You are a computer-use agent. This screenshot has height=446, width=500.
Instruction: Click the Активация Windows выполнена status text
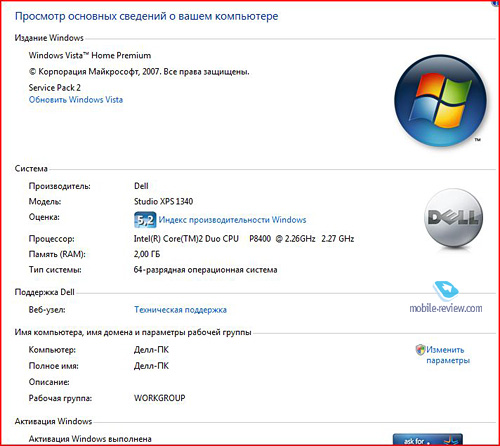point(90,439)
